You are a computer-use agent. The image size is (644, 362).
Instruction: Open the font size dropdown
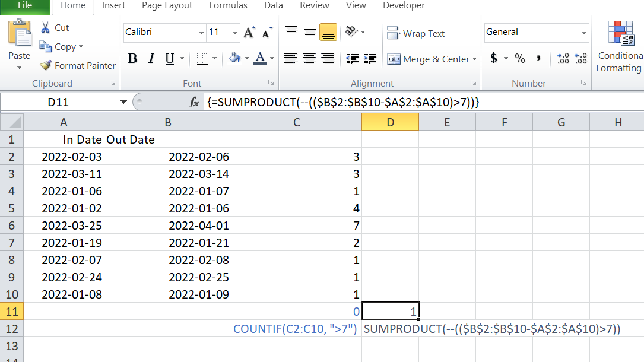[x=235, y=33]
